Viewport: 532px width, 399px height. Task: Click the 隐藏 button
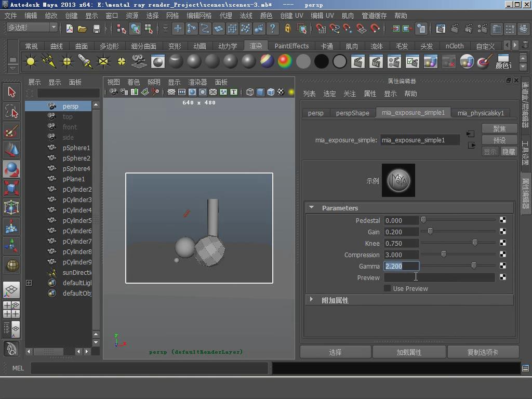click(x=509, y=152)
